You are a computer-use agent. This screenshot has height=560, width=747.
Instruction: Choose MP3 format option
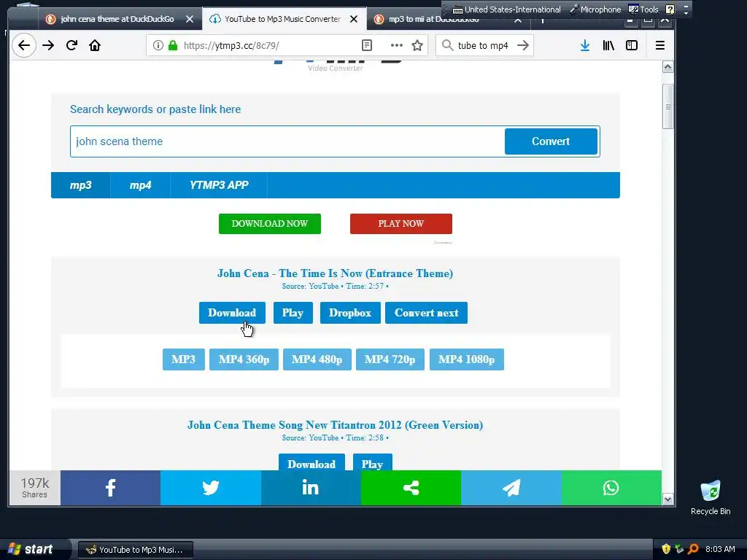pos(183,359)
